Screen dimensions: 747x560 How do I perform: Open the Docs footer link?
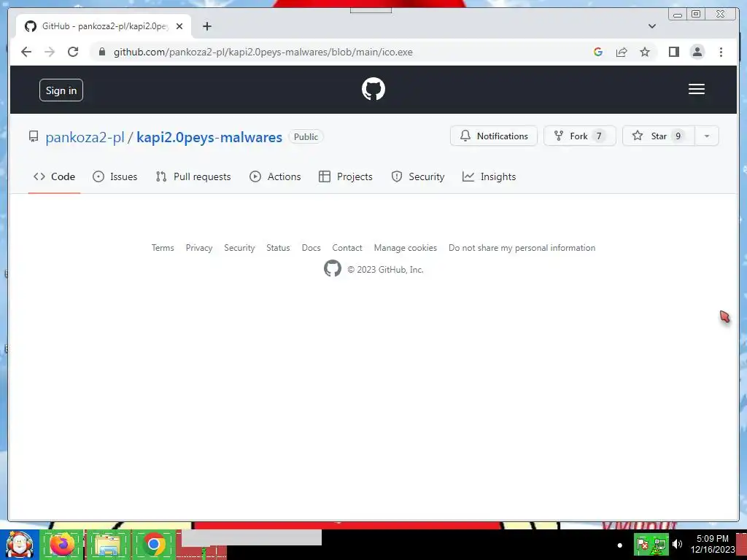[311, 248]
